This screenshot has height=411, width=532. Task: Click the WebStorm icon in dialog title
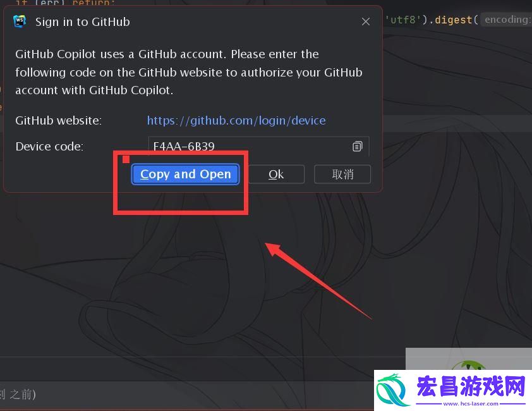(x=20, y=21)
